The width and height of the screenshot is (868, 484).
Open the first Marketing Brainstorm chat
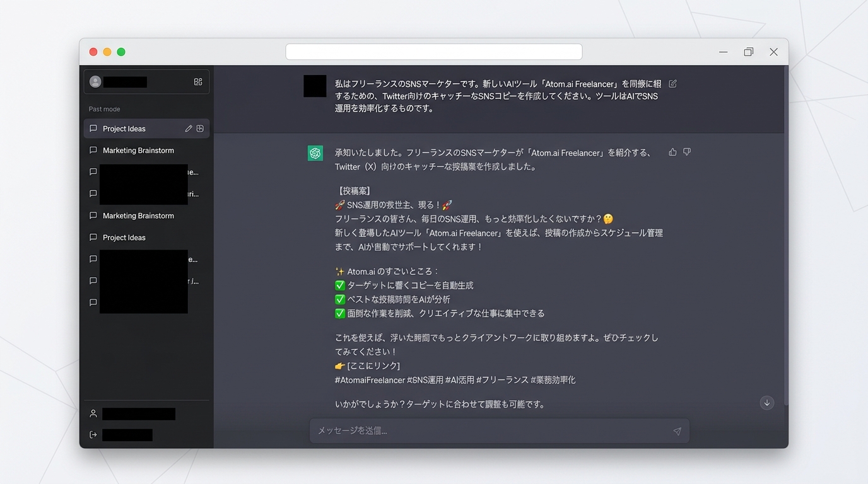click(x=138, y=151)
